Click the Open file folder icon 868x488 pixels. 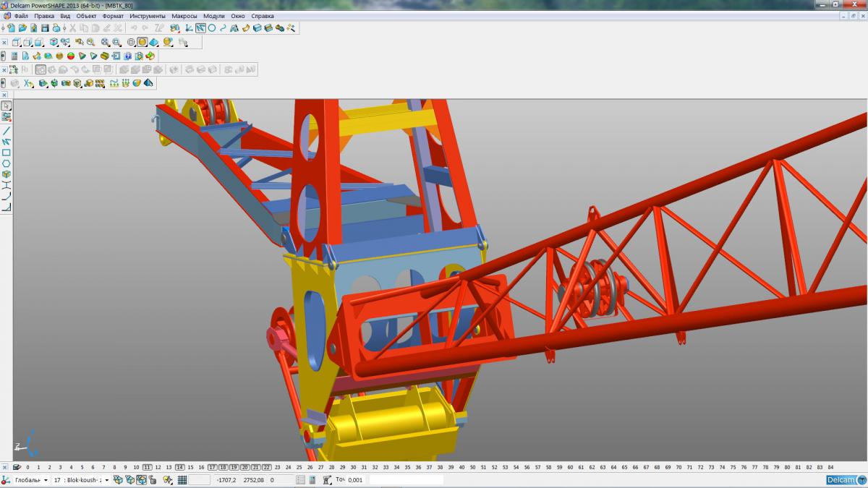point(22,27)
